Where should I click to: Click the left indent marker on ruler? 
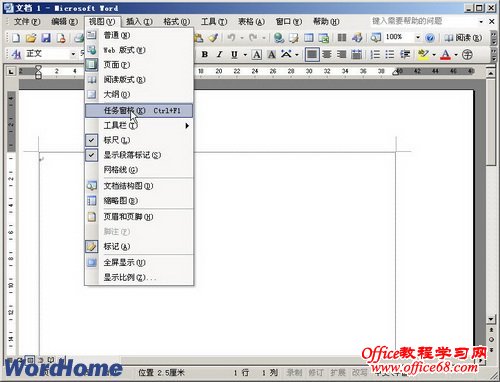[38, 76]
